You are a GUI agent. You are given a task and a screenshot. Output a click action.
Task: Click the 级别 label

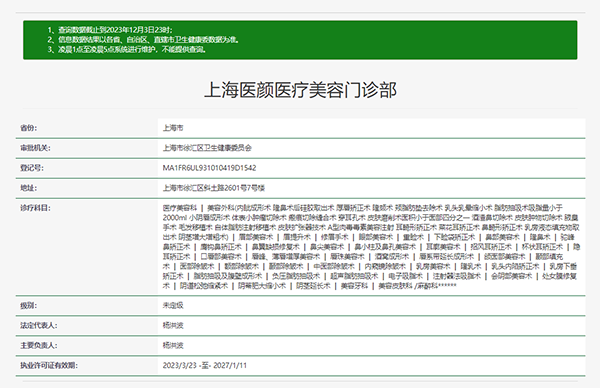pyautogui.click(x=29, y=305)
